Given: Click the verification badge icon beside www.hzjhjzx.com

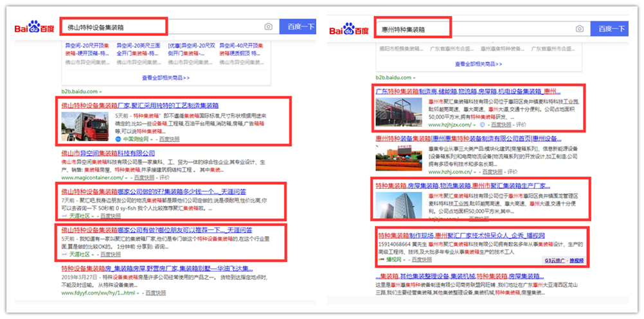Looking at the screenshot, I should pos(483,125).
